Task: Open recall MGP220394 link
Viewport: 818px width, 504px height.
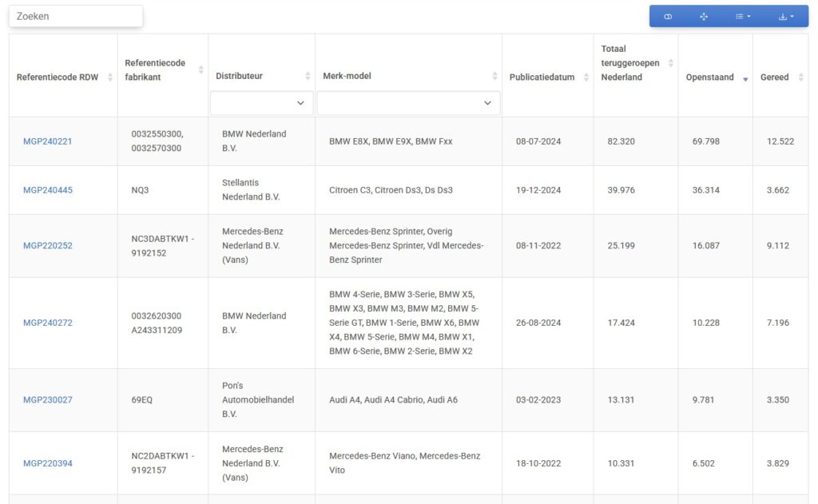Action: 47,463
